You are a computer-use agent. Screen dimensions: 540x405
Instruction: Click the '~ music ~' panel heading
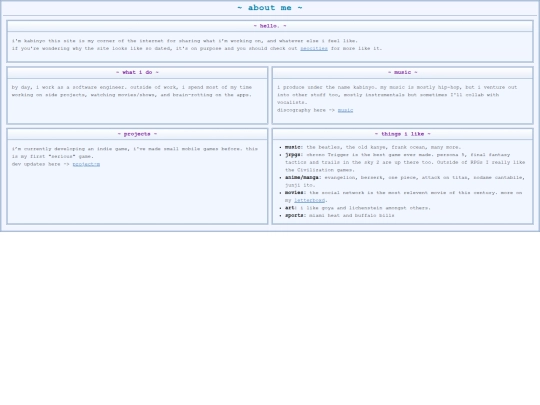[x=402, y=72]
